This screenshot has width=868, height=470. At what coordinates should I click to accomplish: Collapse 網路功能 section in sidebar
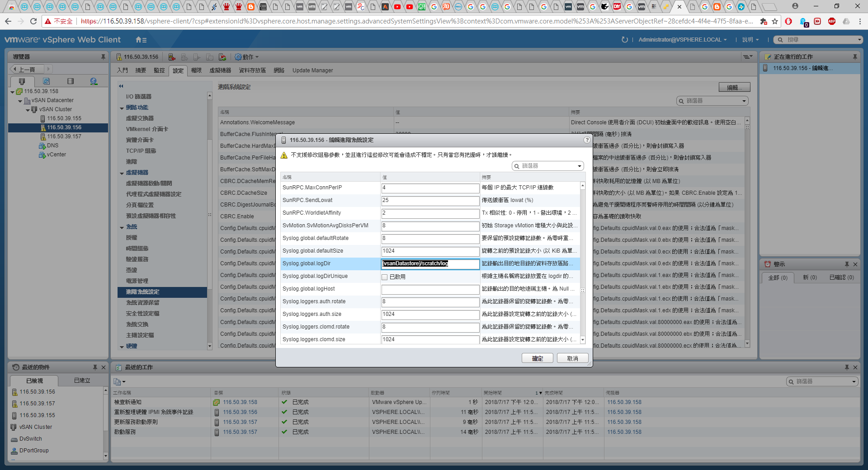tap(122, 108)
